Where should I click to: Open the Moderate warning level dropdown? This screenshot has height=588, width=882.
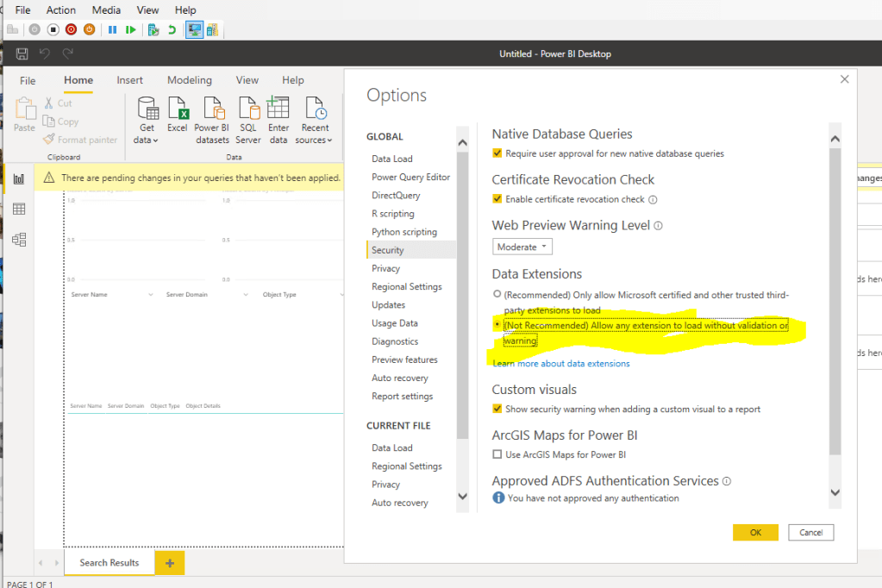click(522, 247)
